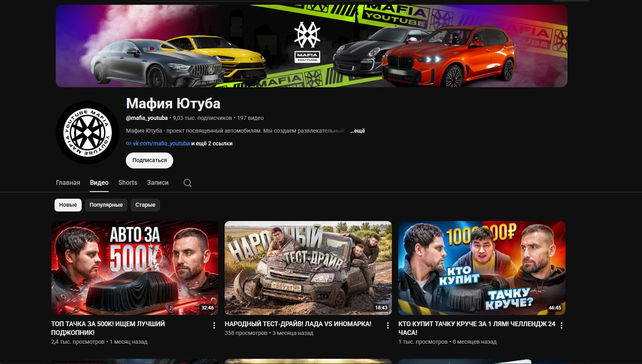The height and width of the screenshot is (364, 642).
Task: Open the vk.com/mafia_youtuba link
Action: pyautogui.click(x=161, y=143)
